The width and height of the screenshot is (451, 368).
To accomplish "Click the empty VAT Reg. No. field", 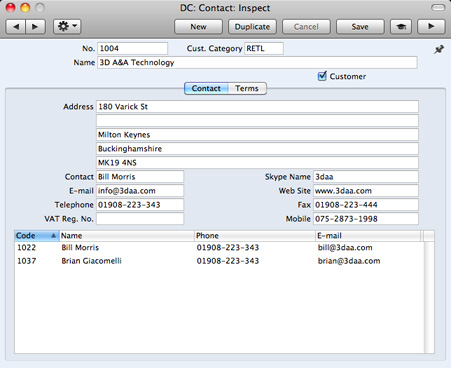I will click(x=140, y=219).
